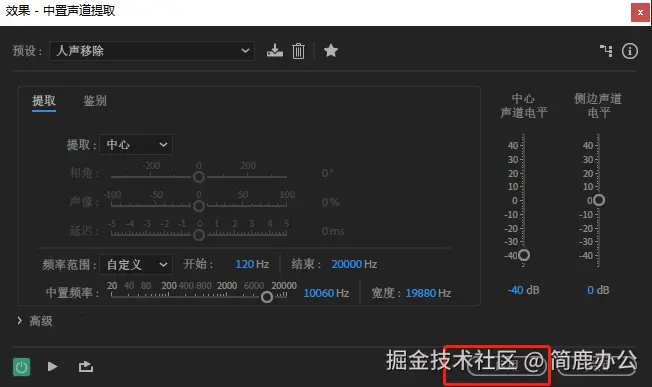Switch to the 鉴别 tab

pos(94,101)
